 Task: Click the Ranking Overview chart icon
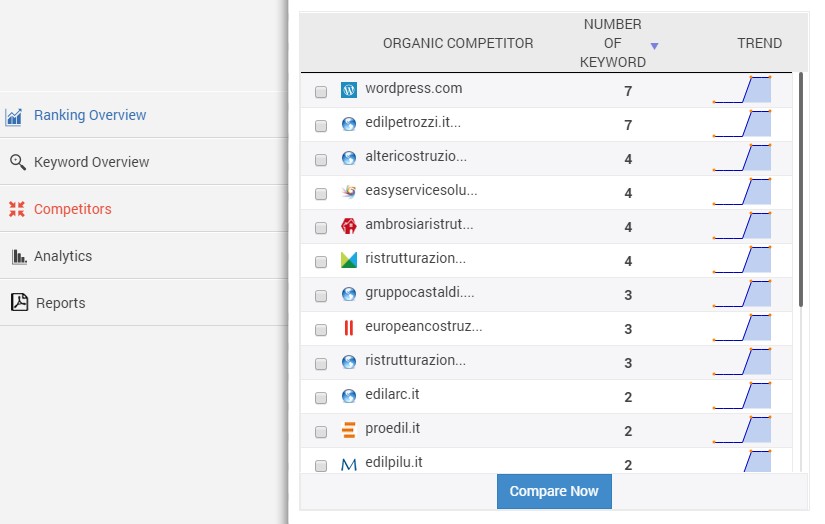tap(14, 116)
